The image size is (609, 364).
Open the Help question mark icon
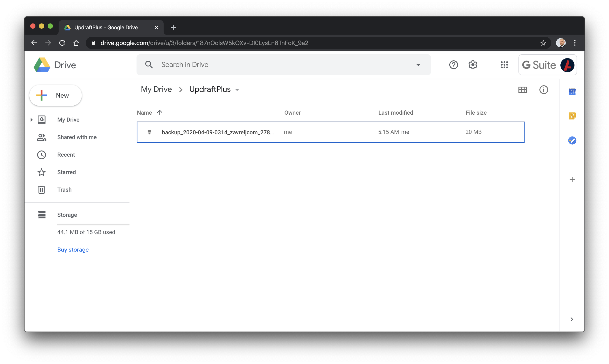[453, 65]
